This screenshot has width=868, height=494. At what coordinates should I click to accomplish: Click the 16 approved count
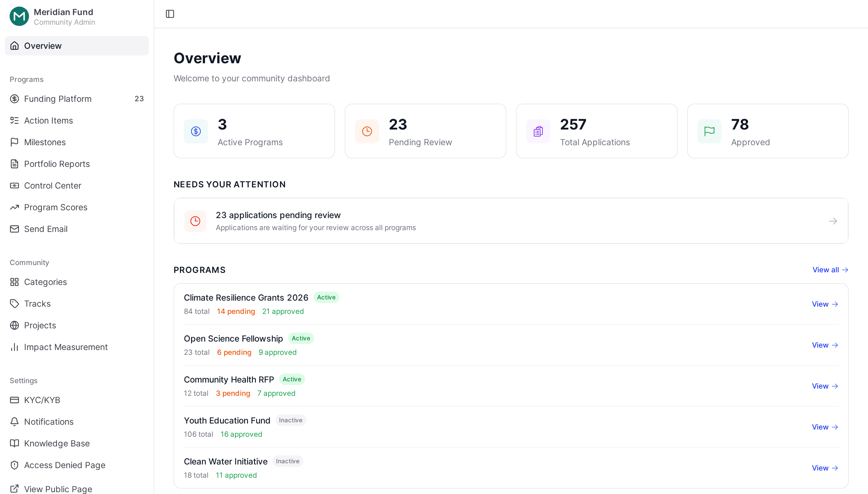[x=241, y=435]
